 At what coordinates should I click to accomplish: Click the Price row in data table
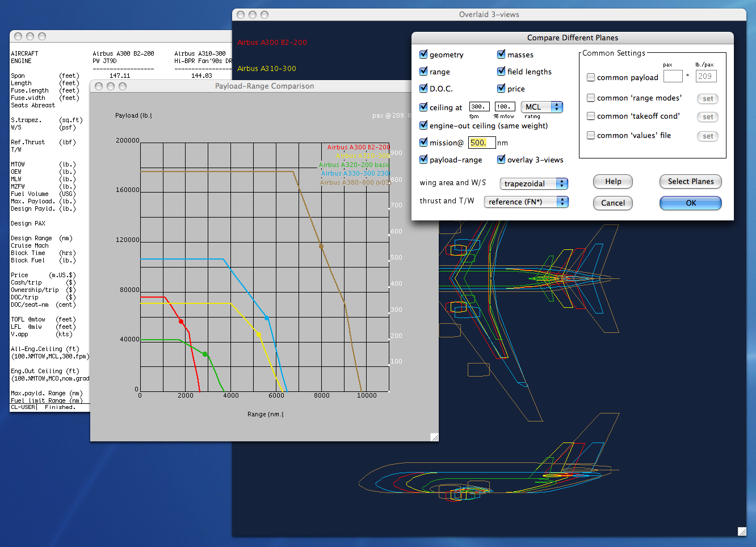[44, 275]
